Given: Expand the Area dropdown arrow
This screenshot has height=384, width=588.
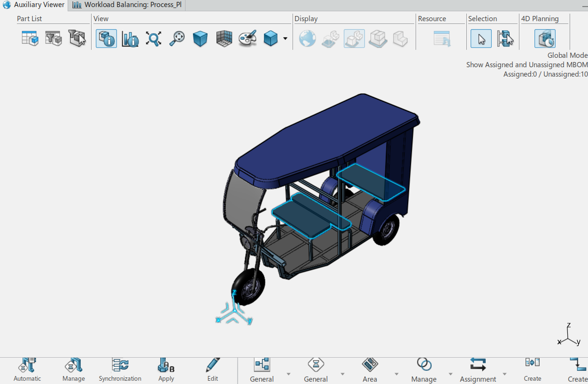Looking at the screenshot, I should tap(396, 374).
